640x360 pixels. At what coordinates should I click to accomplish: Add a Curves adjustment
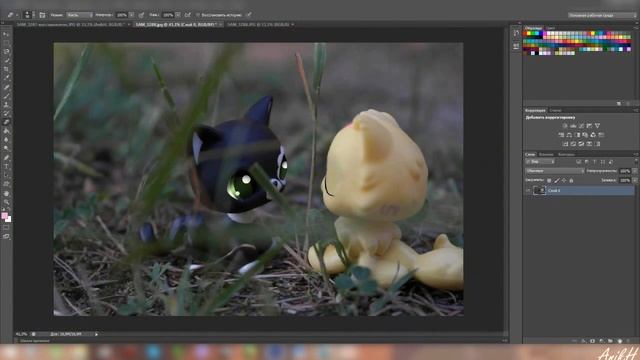coord(581,126)
